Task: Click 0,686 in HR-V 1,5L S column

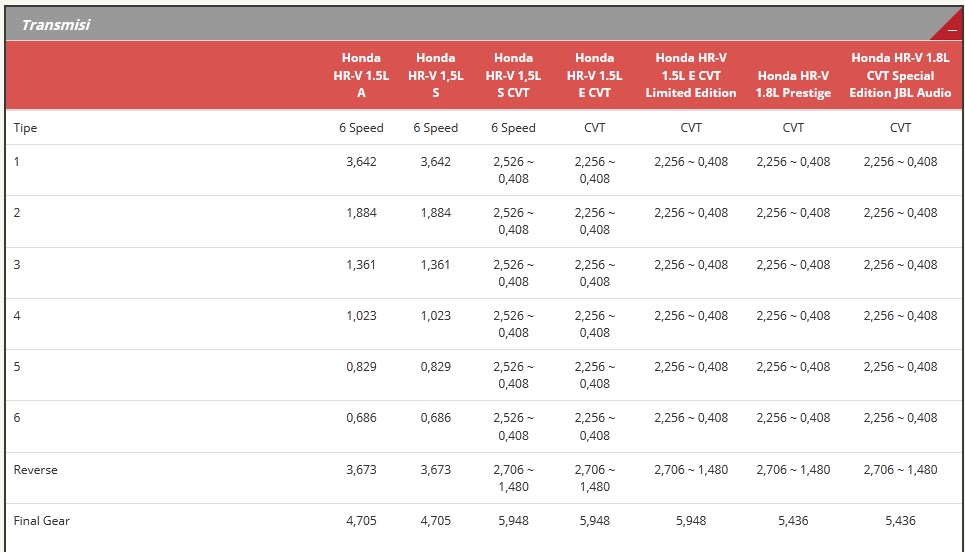Action: click(436, 418)
